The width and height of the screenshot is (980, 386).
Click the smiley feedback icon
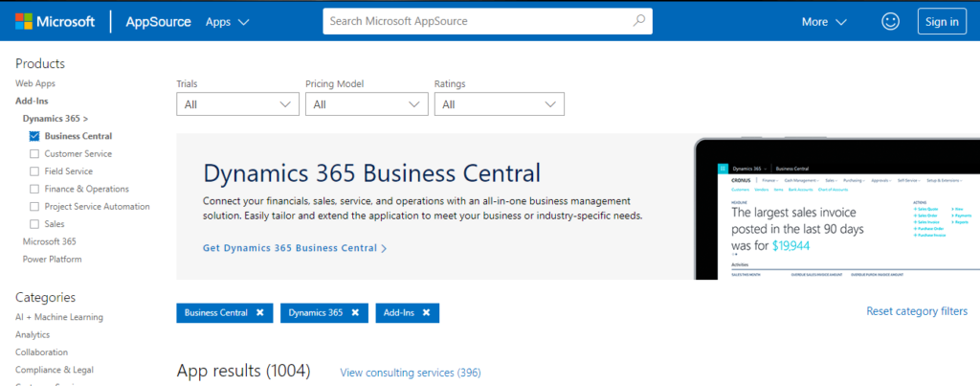[890, 21]
